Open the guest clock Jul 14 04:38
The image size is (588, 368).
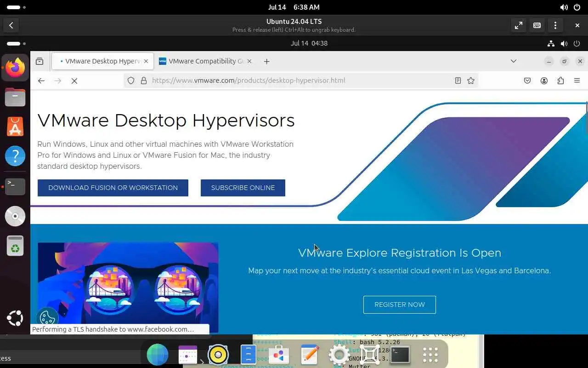point(309,43)
